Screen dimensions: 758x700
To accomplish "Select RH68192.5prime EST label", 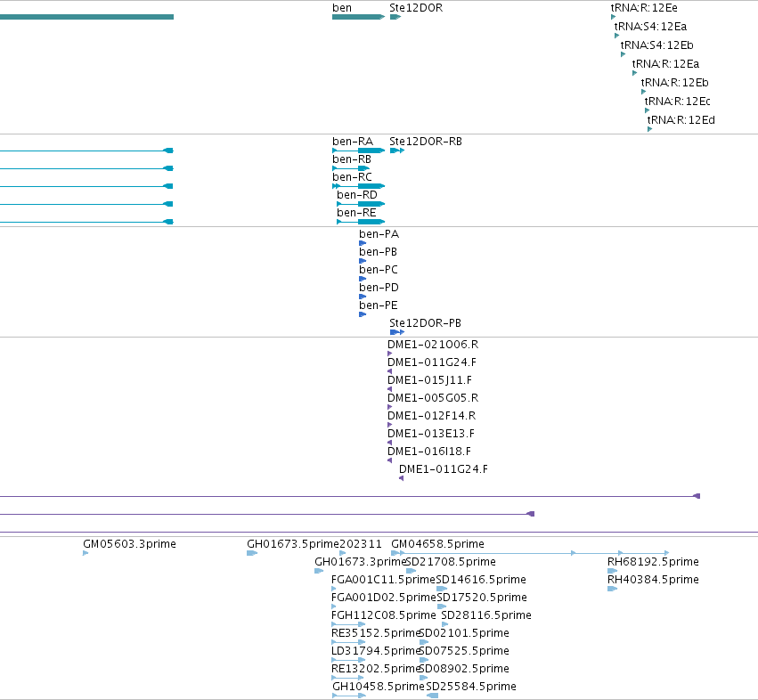I will point(653,562).
